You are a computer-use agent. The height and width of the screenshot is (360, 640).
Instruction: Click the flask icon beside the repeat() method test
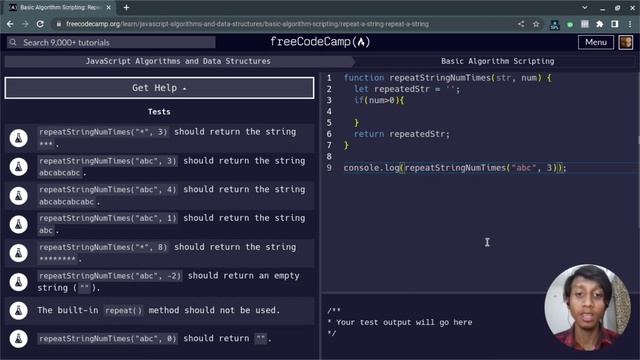point(18,310)
